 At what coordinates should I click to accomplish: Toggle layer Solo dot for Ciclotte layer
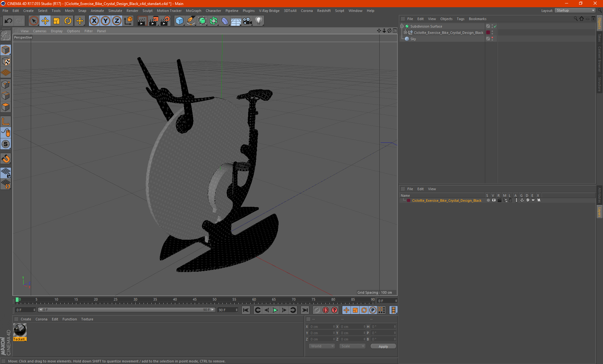pos(488,200)
